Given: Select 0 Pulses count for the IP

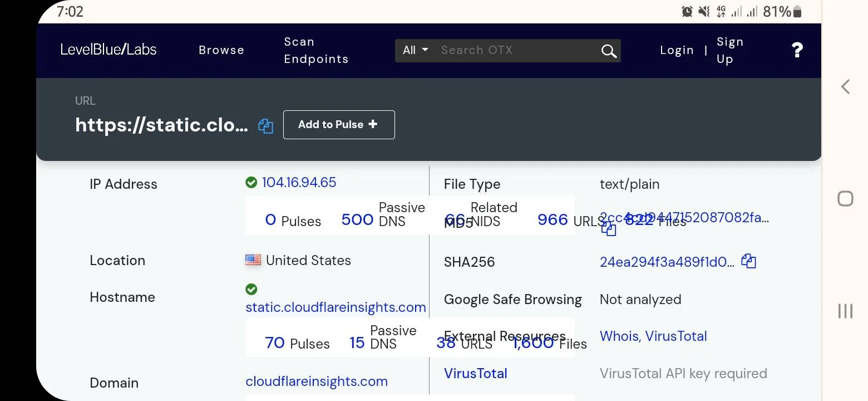Looking at the screenshot, I should pos(293,221).
